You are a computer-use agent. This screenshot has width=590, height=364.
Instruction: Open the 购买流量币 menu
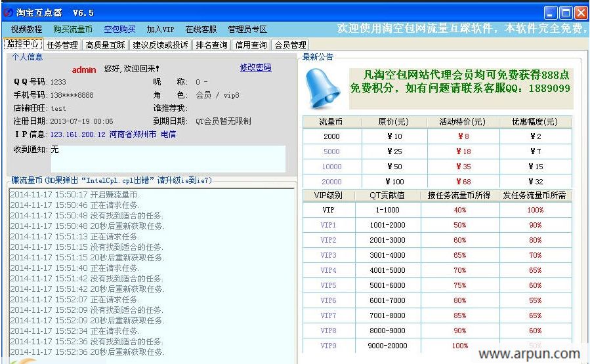73,30
